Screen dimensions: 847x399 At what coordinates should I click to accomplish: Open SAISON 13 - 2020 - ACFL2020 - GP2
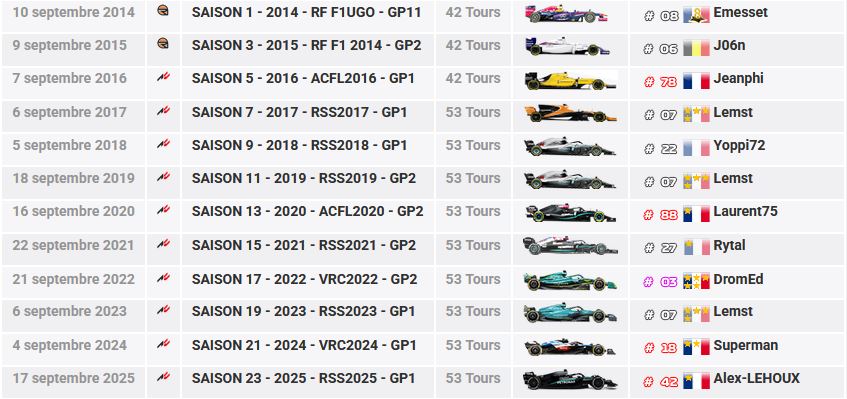point(307,212)
